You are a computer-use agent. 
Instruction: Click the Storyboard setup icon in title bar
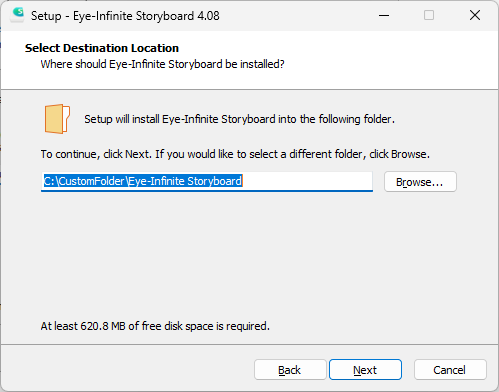tap(17, 15)
